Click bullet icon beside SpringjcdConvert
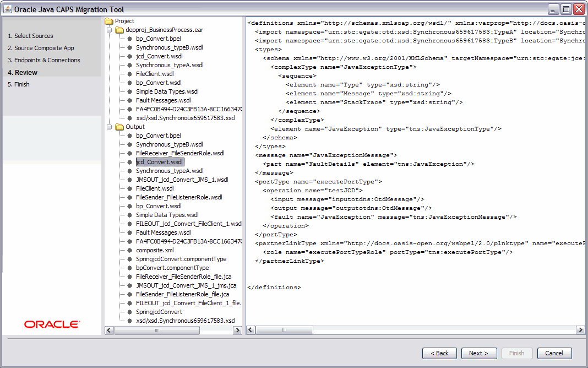This screenshot has height=368, width=588. click(x=129, y=312)
